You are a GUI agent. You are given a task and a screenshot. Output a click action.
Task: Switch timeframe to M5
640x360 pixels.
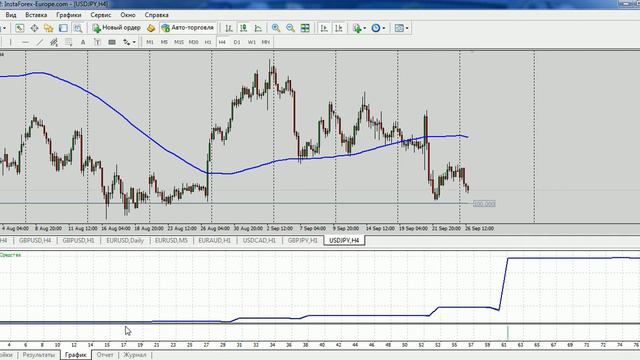(164, 42)
